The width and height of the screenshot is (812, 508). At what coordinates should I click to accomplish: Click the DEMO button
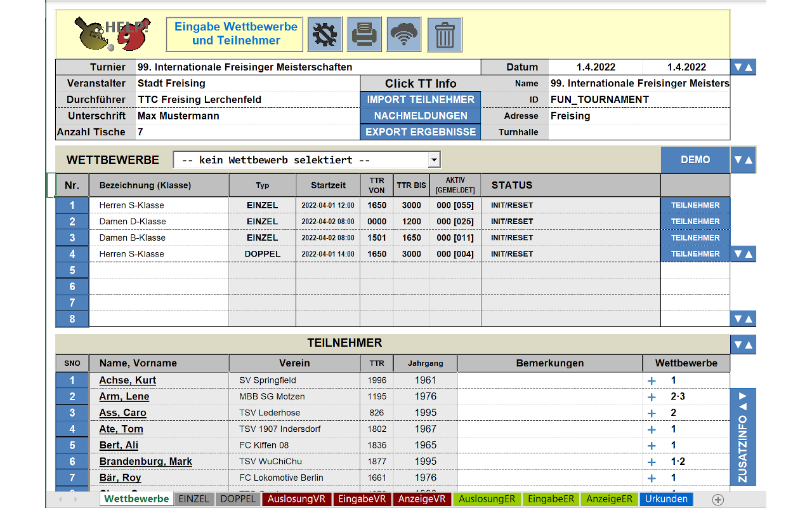[x=695, y=160]
